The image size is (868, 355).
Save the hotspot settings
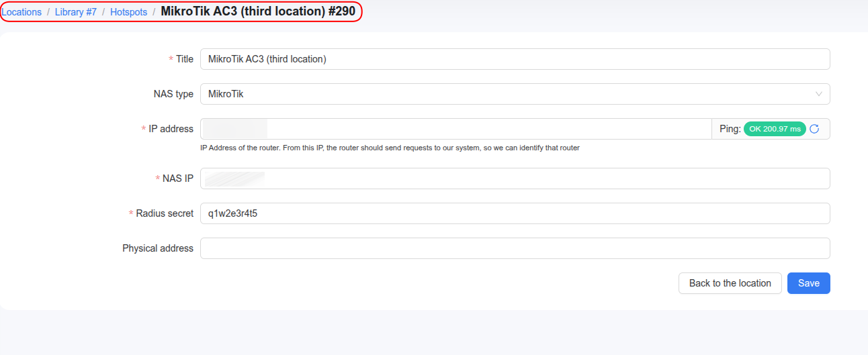tap(809, 283)
